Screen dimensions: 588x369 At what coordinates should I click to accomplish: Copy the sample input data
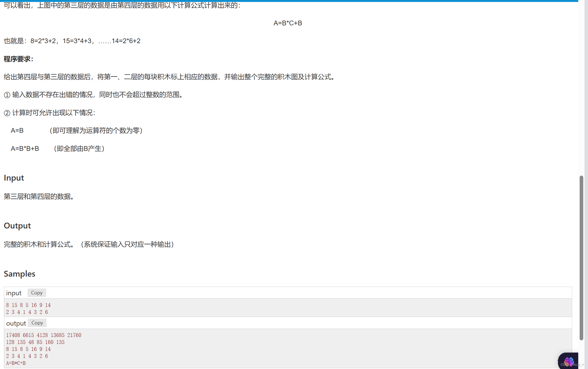tap(37, 293)
